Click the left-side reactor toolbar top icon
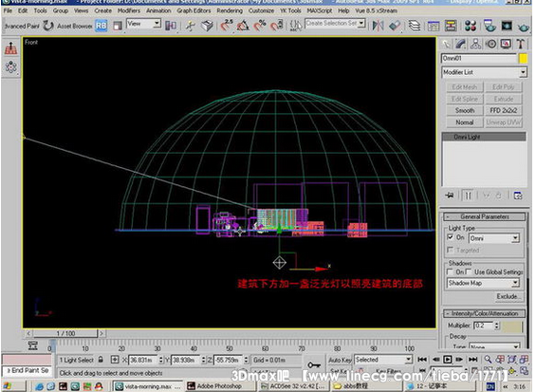The image size is (536, 392). [11, 48]
